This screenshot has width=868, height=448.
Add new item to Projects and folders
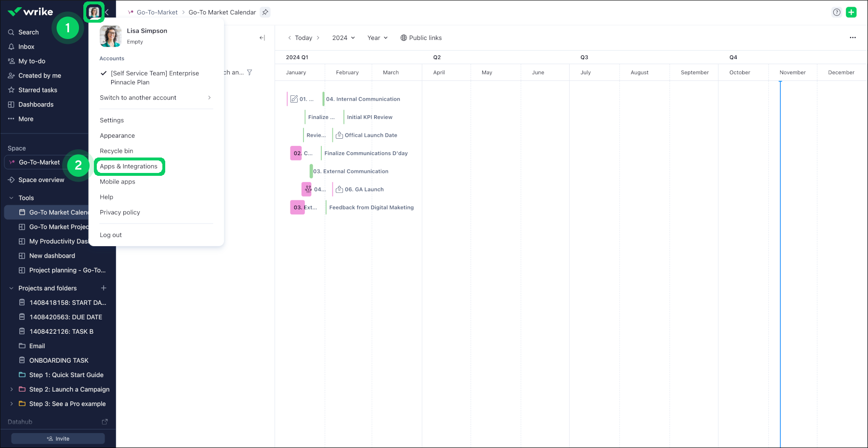coord(104,288)
